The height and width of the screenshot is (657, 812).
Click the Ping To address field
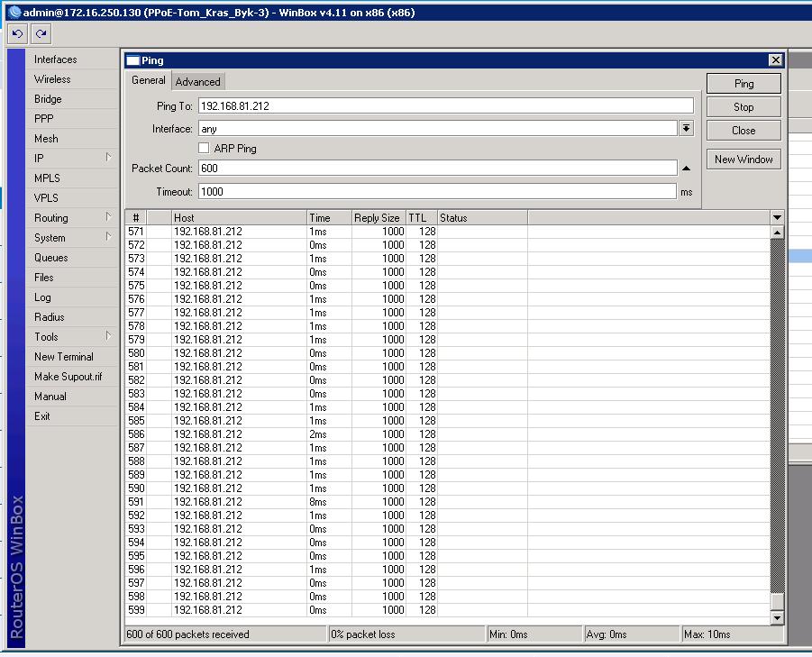point(446,105)
